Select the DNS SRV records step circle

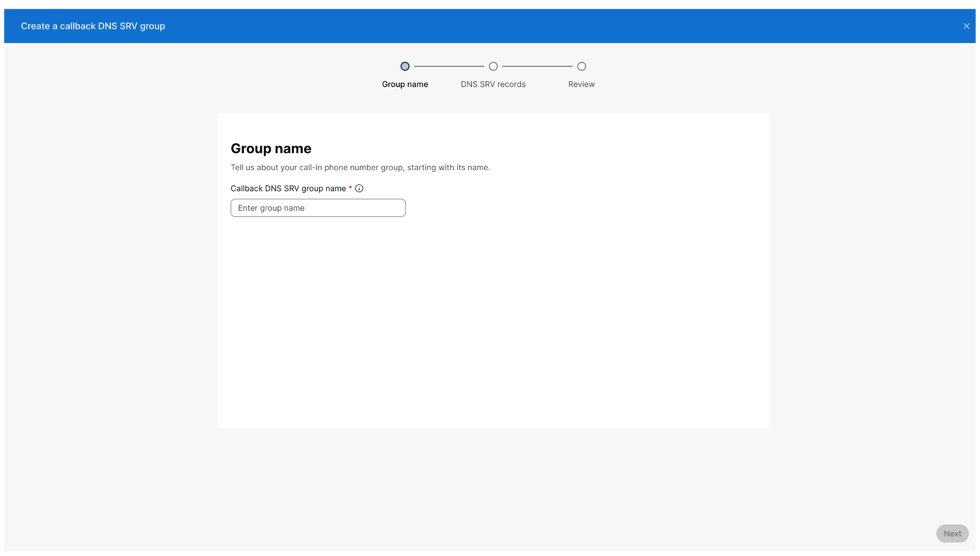click(493, 67)
